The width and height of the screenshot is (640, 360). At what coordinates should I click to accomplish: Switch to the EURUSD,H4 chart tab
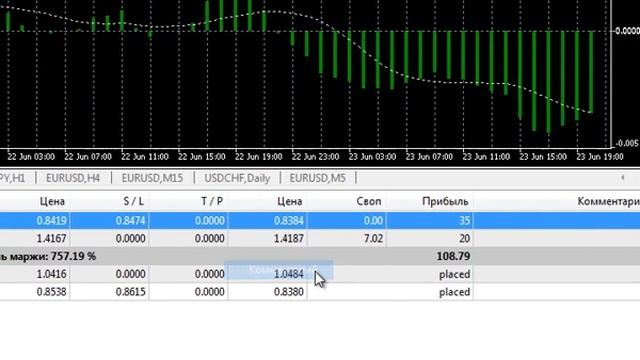[x=73, y=178]
